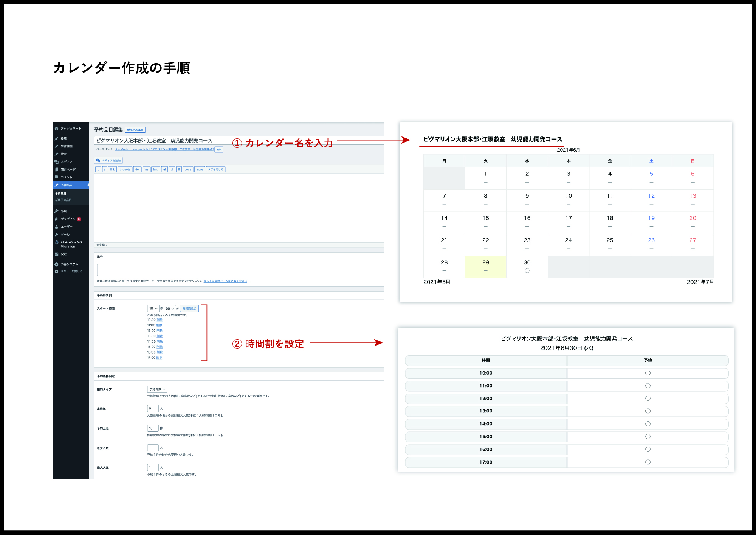The width and height of the screenshot is (756, 535).
Task: Click the 新規予約品目 button beside page title
Action: pyautogui.click(x=135, y=130)
